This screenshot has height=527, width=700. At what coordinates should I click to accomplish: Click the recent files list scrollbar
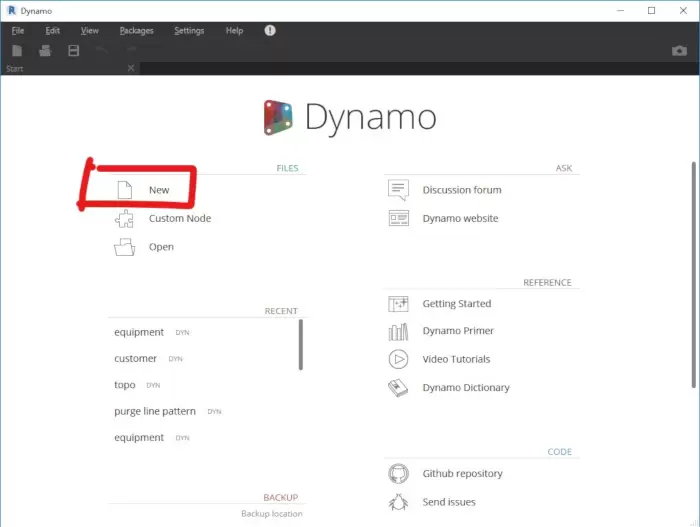point(300,345)
